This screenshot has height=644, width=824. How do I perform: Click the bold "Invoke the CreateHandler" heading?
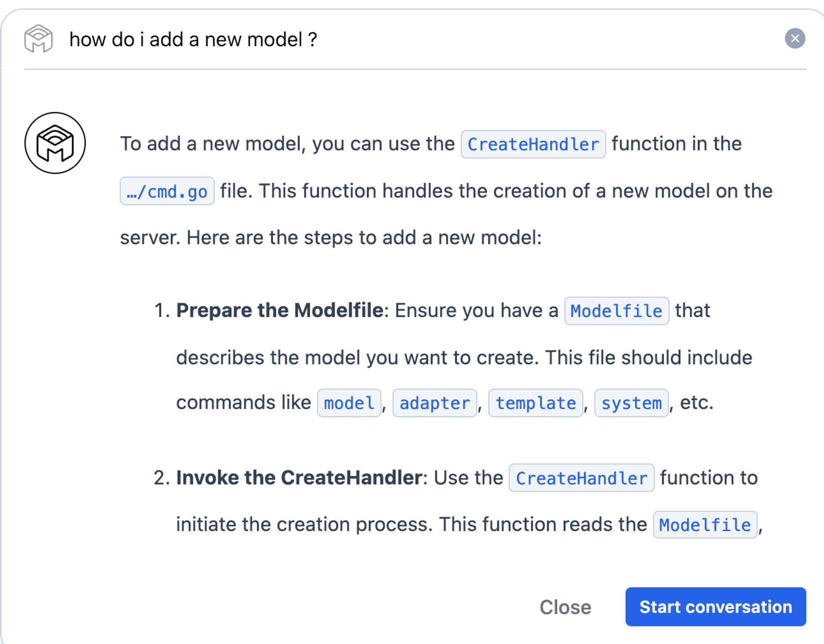click(299, 478)
